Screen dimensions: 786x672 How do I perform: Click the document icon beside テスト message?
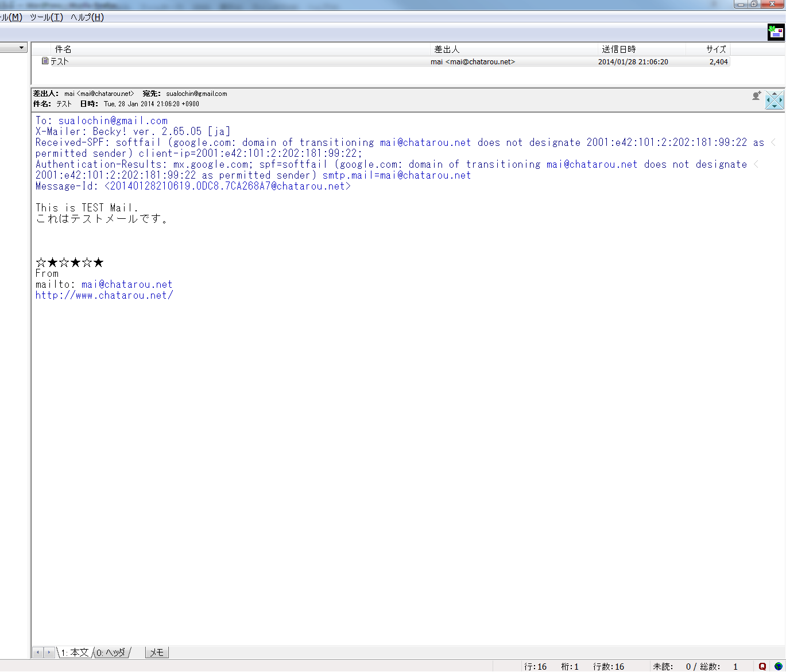coord(45,61)
